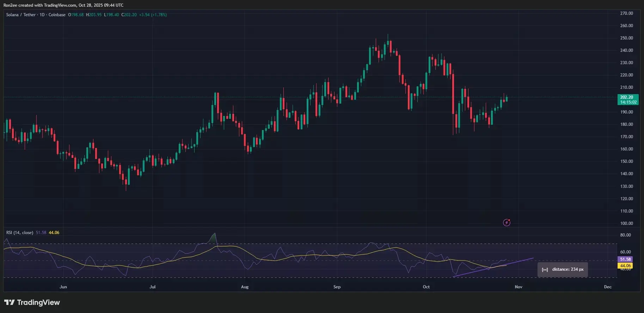This screenshot has height=313, width=644.
Task: Click the closing price C202.20 value
Action: pyautogui.click(x=129, y=15)
